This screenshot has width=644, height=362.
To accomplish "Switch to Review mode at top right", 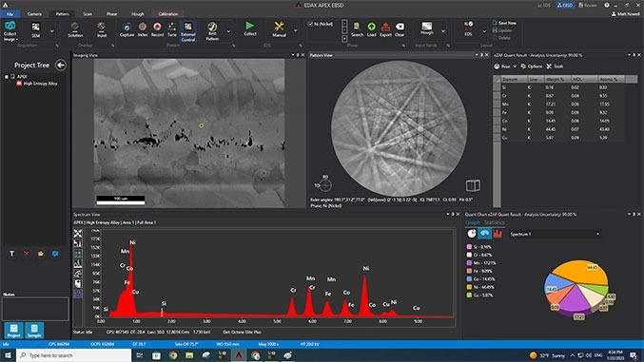I will [588, 6].
